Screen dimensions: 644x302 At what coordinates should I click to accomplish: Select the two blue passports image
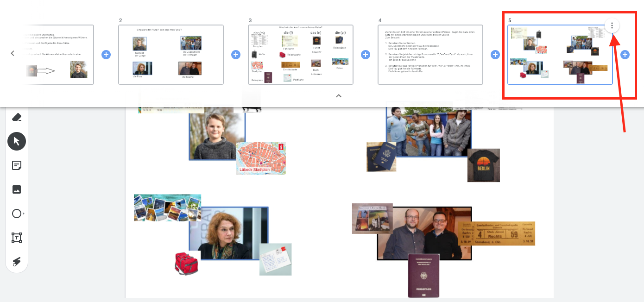pyautogui.click(x=381, y=157)
